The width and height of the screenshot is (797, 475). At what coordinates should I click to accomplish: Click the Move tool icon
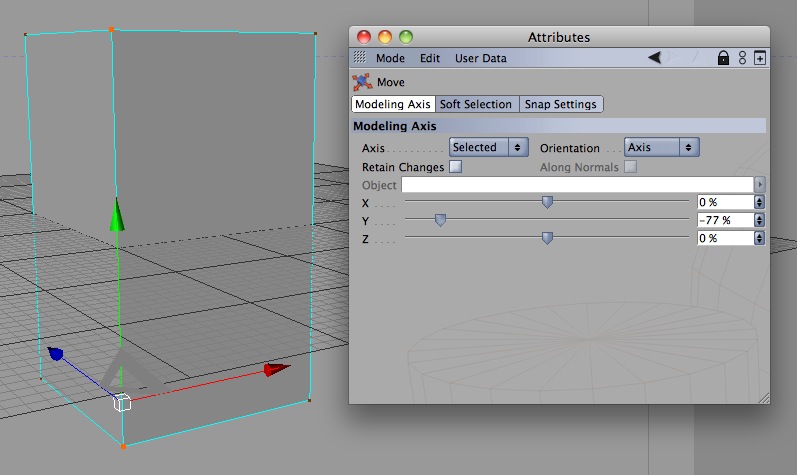pos(362,82)
